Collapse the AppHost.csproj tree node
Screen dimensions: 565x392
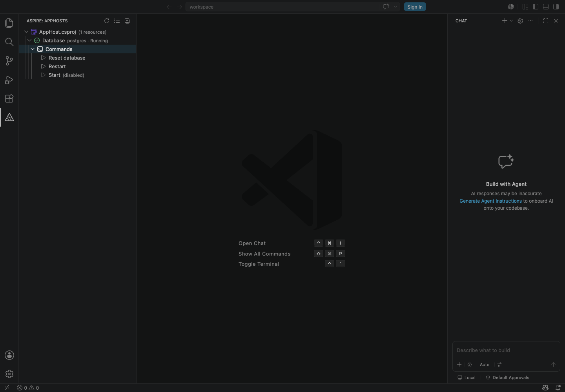coord(26,32)
